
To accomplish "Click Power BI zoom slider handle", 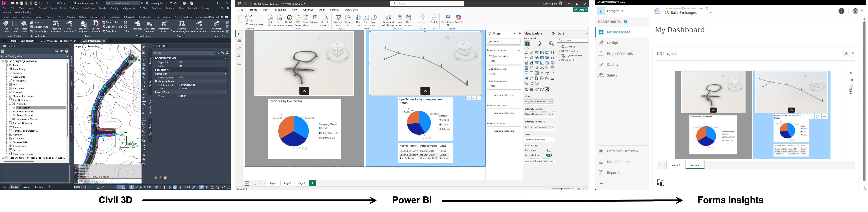I will [561, 189].
